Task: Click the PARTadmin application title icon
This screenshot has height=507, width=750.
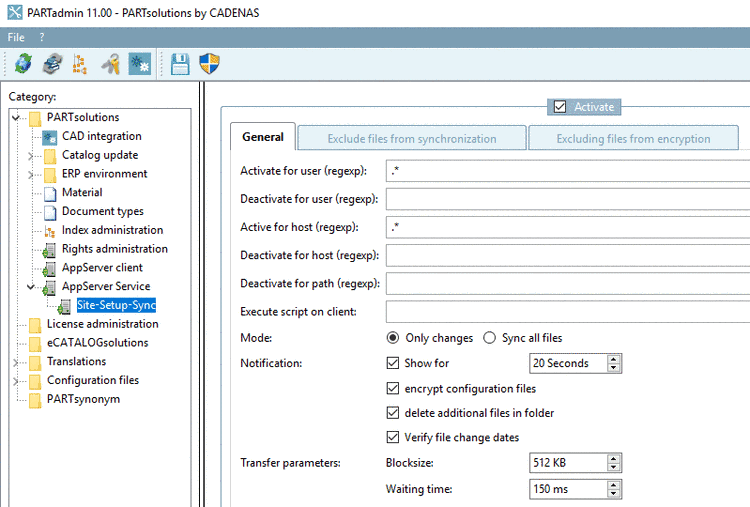Action: point(14,12)
